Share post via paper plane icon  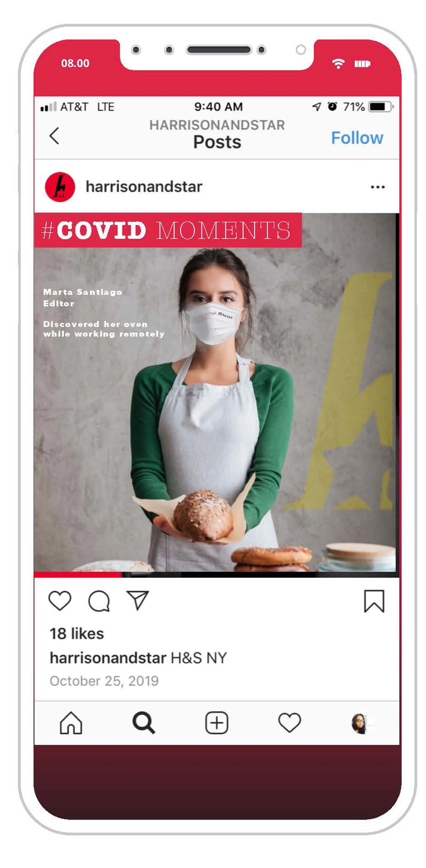click(138, 600)
